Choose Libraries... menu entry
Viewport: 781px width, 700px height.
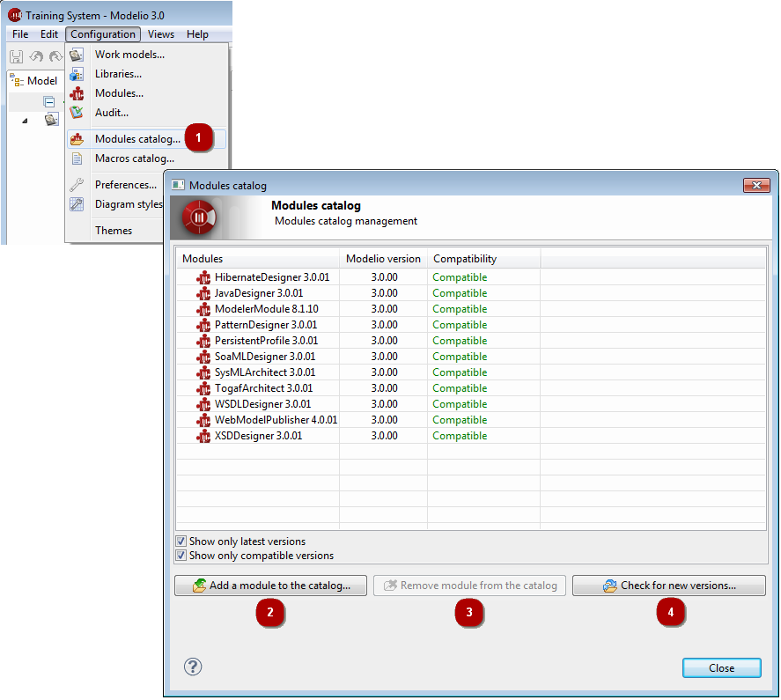[147, 74]
